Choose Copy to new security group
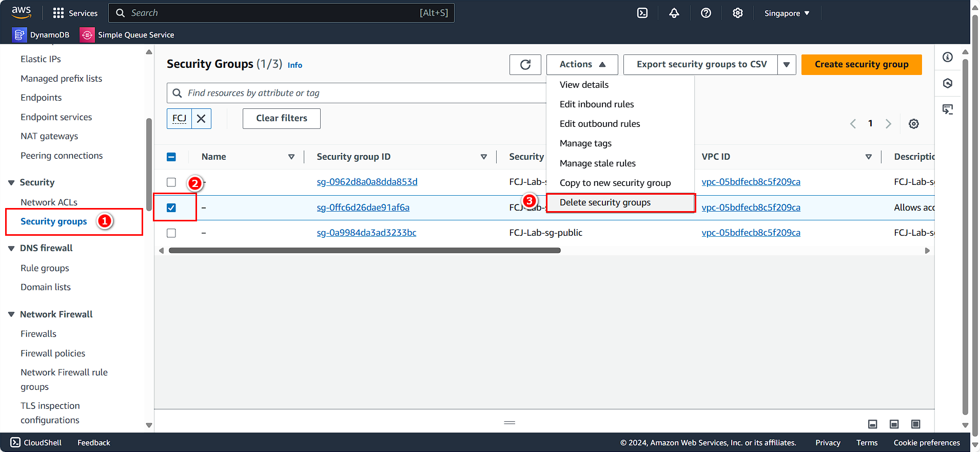 tap(620, 183)
